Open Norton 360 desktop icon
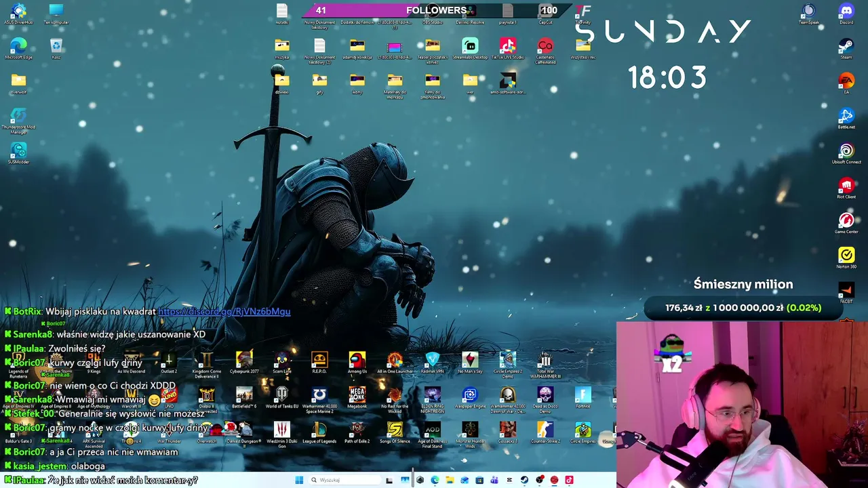 tap(846, 258)
